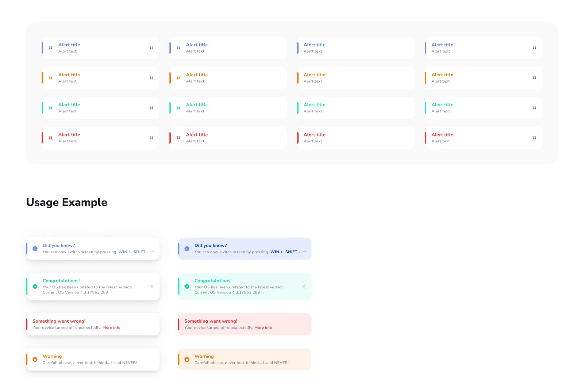Select the green "Alert title" alert without icons
Screen dimensions: 584x392
[x=356, y=108]
